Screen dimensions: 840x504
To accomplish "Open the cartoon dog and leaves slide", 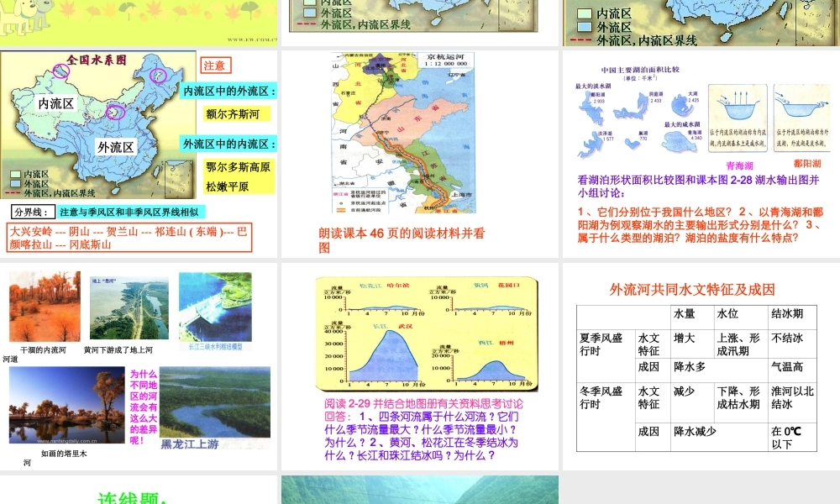I will [x=139, y=23].
